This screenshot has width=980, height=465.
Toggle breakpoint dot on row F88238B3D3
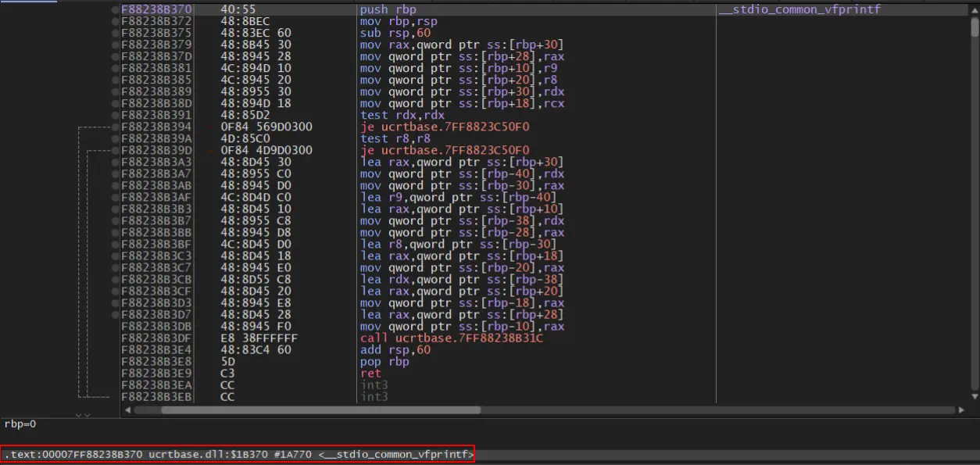[x=116, y=302]
